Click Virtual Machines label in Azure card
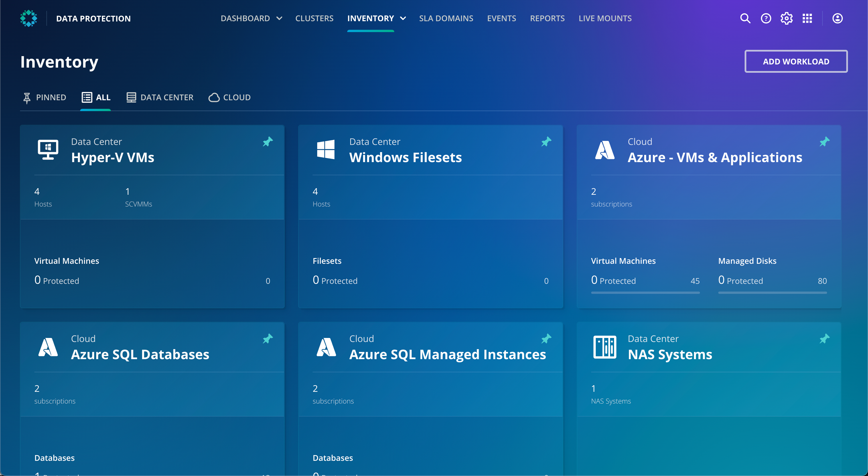The width and height of the screenshot is (868, 476). point(623,261)
